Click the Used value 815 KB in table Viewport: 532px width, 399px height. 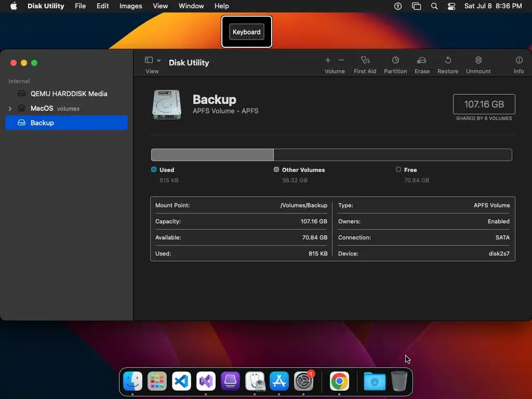[x=318, y=254]
